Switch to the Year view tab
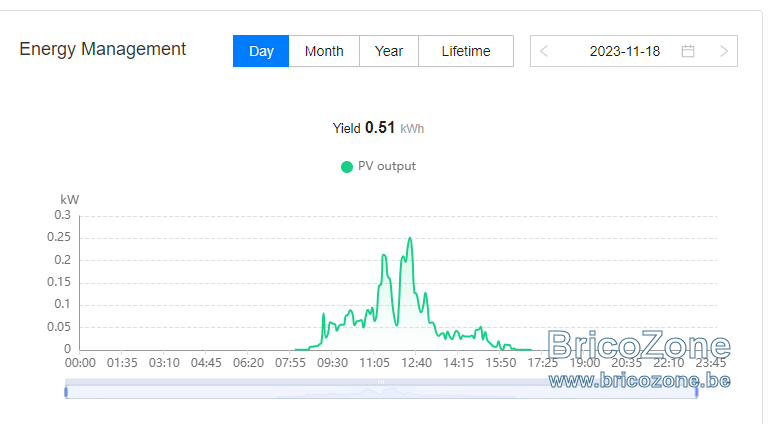Image resolution: width=784 pixels, height=424 pixels. point(389,51)
